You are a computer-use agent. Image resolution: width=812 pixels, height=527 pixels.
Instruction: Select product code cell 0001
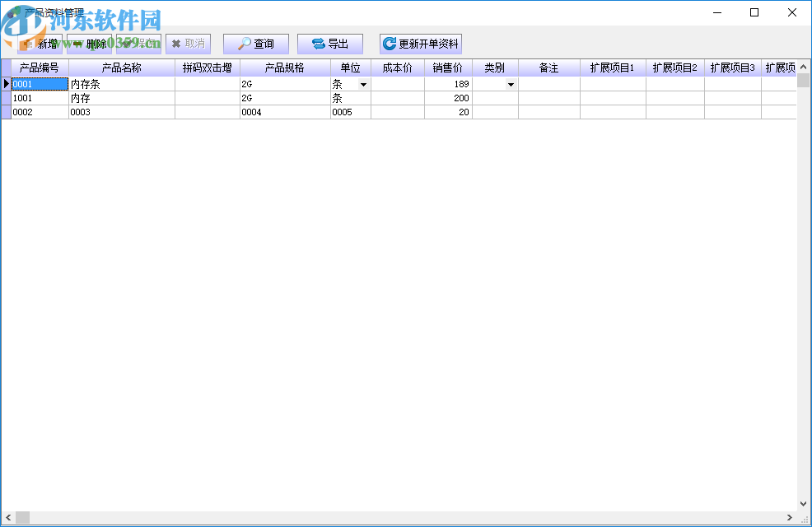tap(40, 84)
